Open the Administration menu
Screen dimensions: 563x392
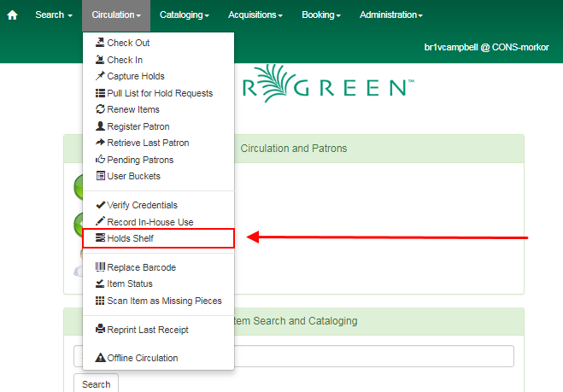[x=390, y=15]
